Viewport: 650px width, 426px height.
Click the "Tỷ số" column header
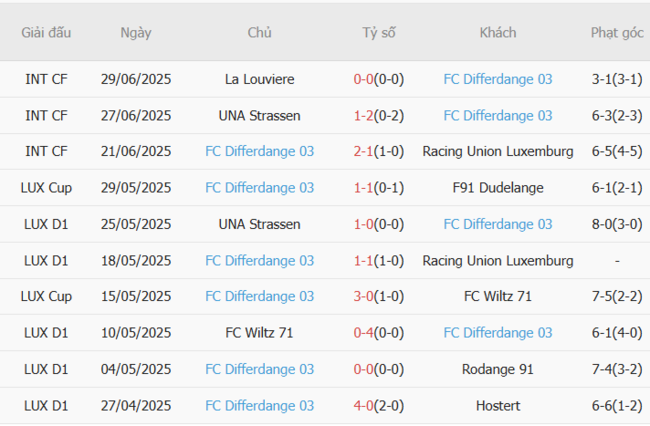point(379,32)
